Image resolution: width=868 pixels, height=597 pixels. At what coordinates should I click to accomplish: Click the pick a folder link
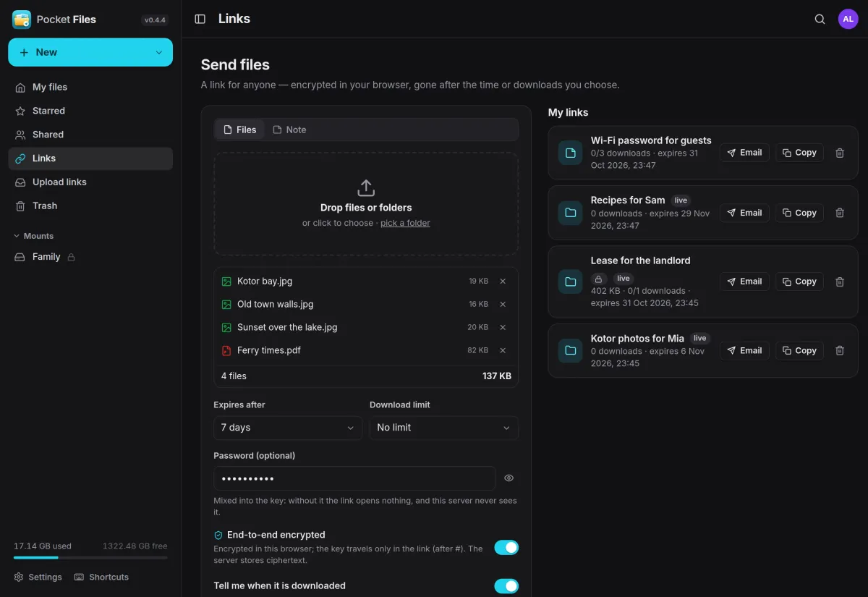pos(405,223)
